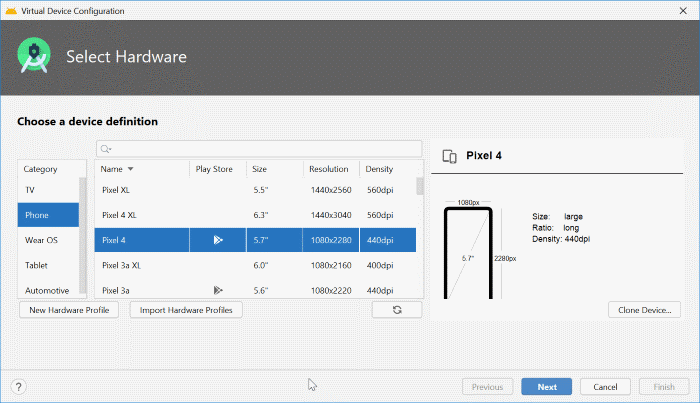Click the device table vertical scrollbar thumb
Screen dimensions: 700x403
click(x=420, y=186)
